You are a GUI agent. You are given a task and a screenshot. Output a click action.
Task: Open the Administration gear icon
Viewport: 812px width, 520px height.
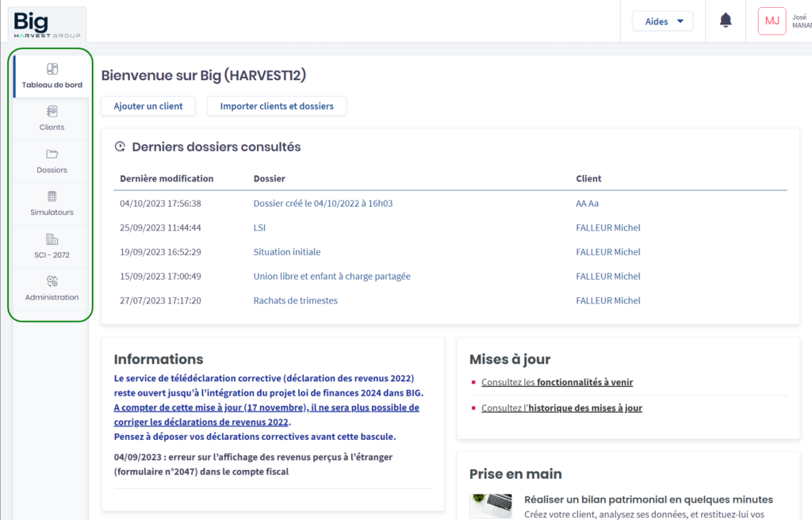click(52, 281)
